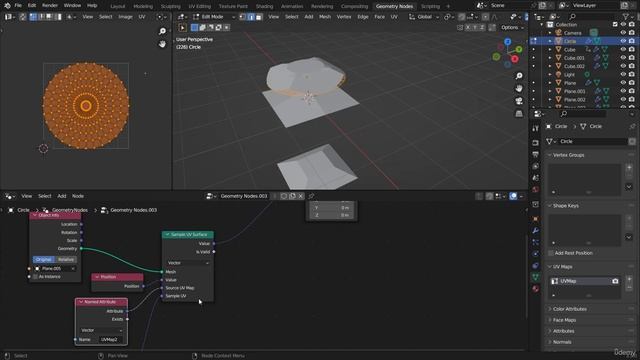The height and width of the screenshot is (360, 640).
Task: Select Relative transform space button
Action: click(66, 260)
